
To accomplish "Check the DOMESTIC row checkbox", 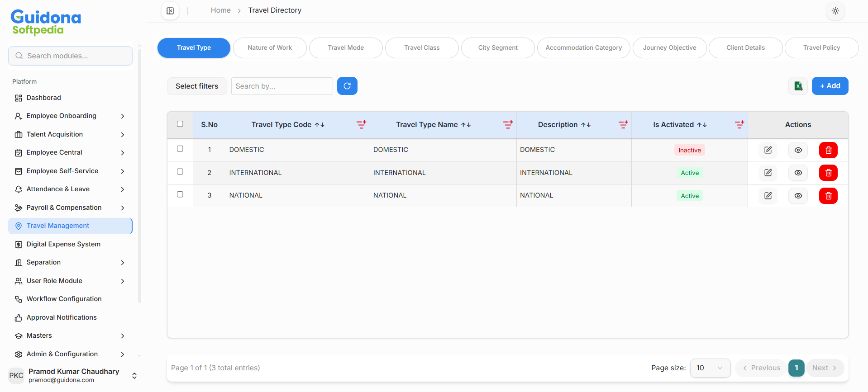I will [x=180, y=149].
